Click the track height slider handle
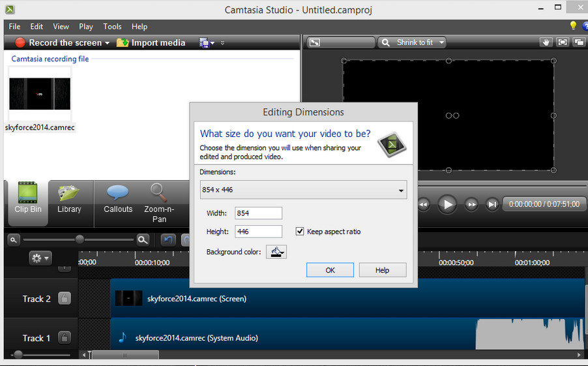Screen dimensions: 588x366 (18, 354)
